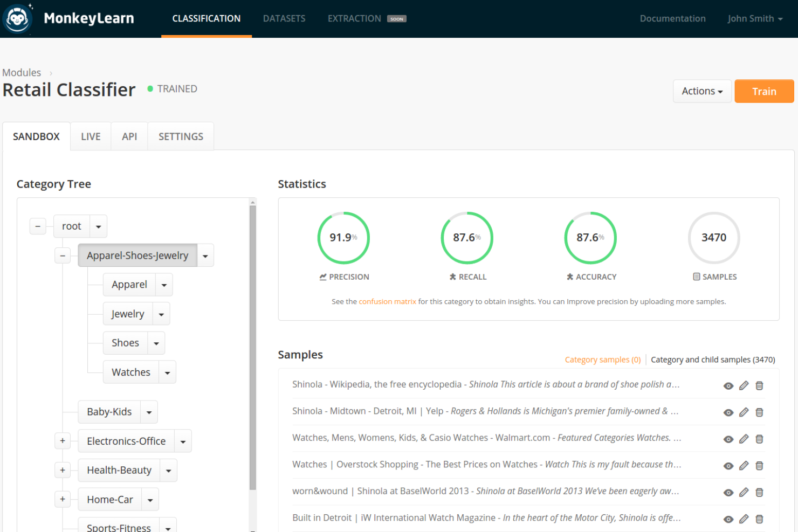The image size is (798, 532).
Task: Click the Precision chart icon
Action: [x=323, y=277]
